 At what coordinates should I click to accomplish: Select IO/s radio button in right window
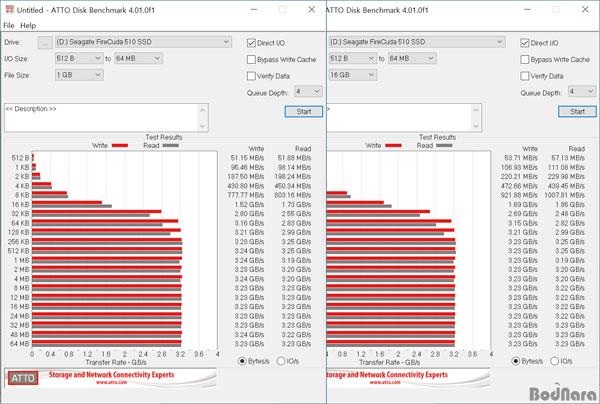[x=554, y=361]
